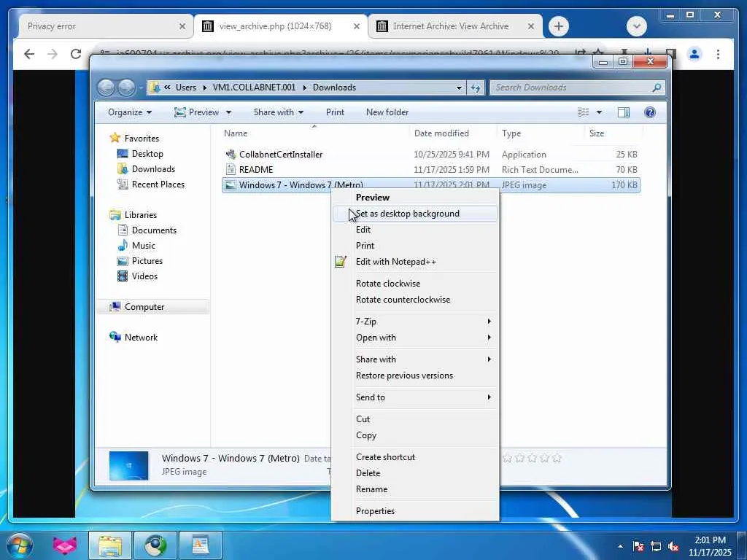Click the muted volume tray icon
The width and height of the screenshot is (747, 560).
673,546
